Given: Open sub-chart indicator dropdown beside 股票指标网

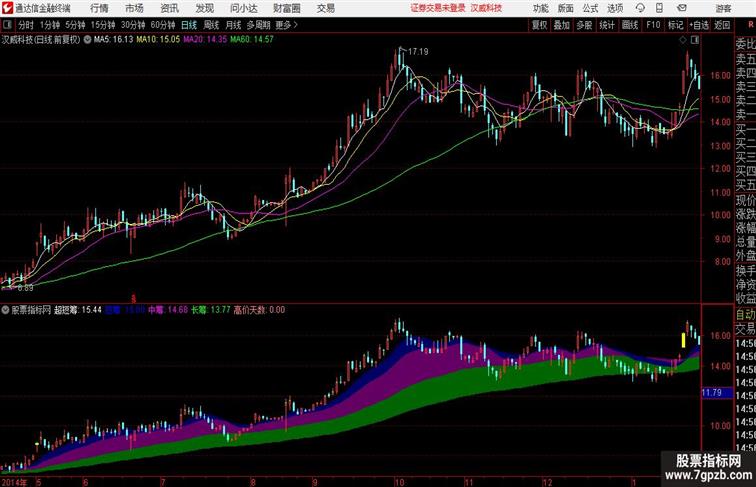Looking at the screenshot, I should click(x=5, y=310).
